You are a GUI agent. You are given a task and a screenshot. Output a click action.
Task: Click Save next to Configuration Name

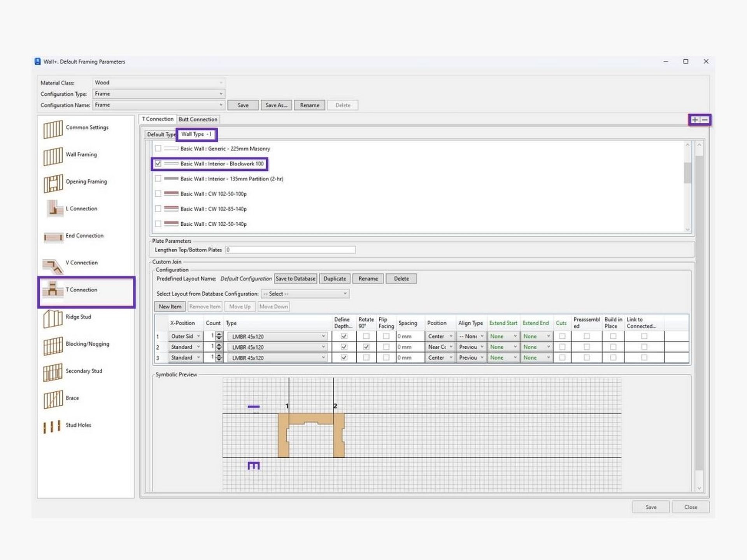[x=243, y=105]
